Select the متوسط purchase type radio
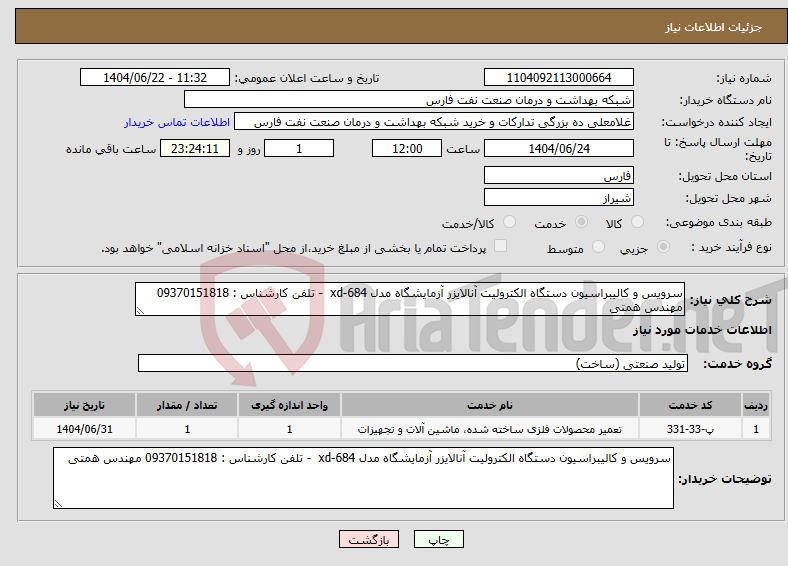Screen dimensions: 788x566 pos(599,247)
